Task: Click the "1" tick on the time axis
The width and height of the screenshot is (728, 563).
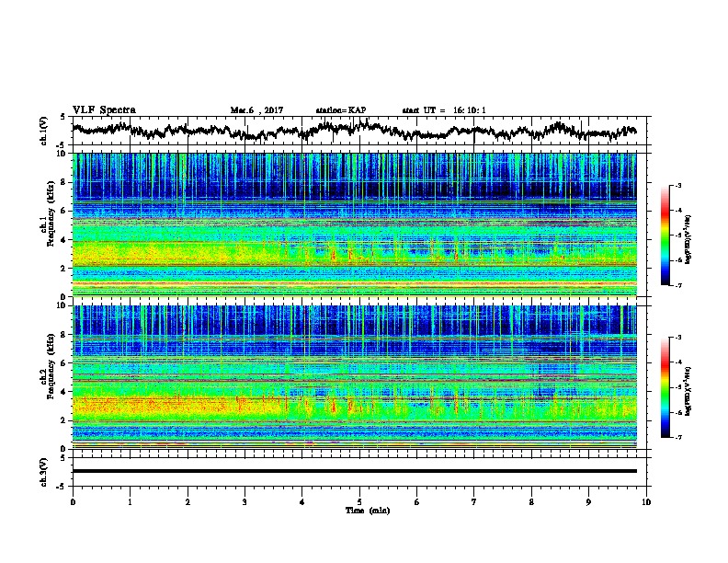Action: point(130,502)
